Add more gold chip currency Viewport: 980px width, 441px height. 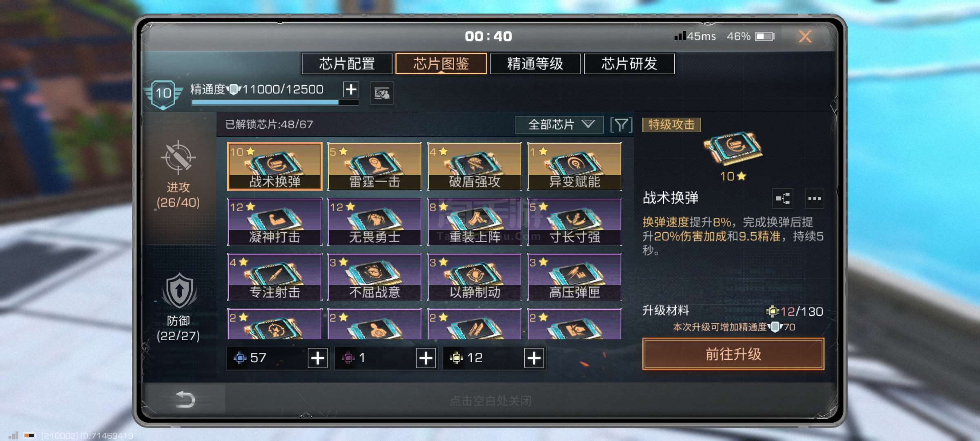534,358
